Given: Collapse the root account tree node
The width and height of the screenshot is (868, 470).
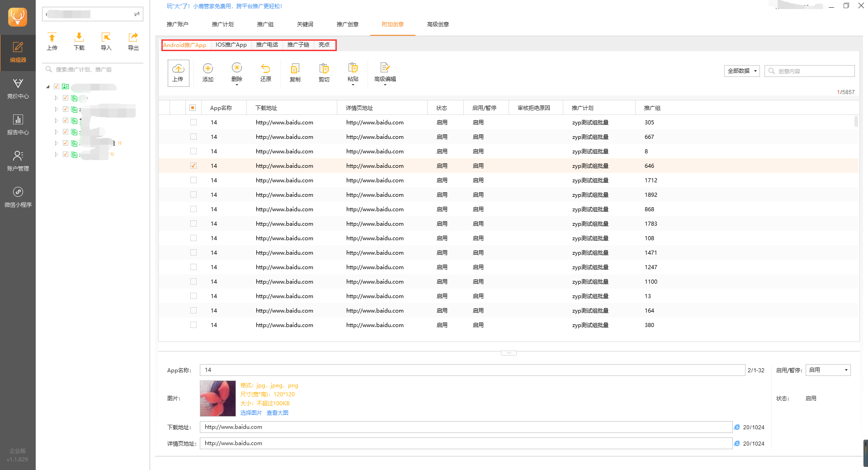Looking at the screenshot, I should point(48,86).
